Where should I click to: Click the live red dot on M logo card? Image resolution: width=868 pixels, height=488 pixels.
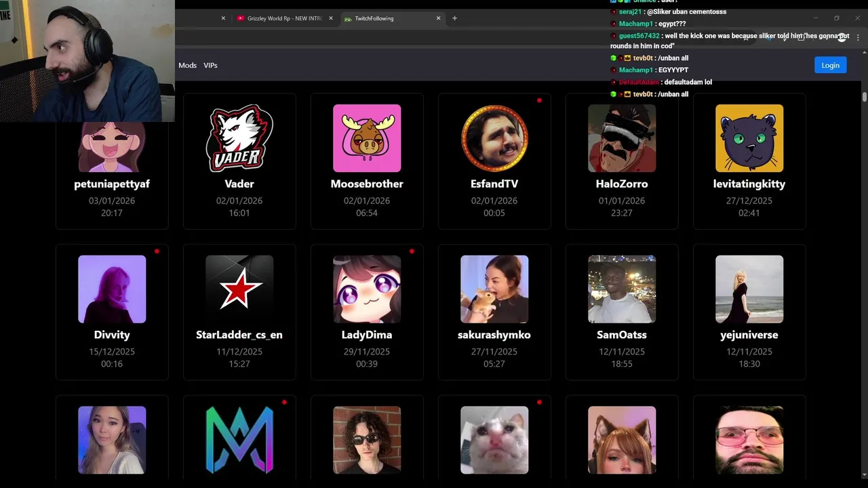point(284,403)
